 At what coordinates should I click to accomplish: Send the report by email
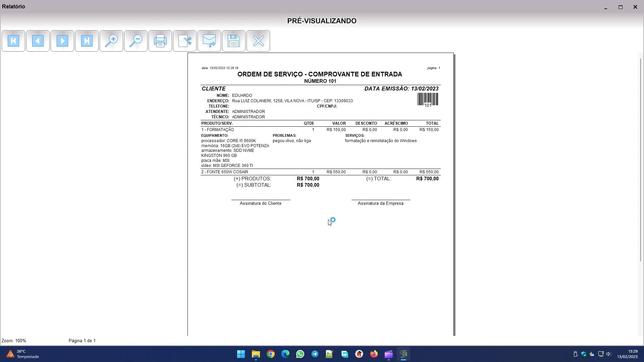[209, 41]
